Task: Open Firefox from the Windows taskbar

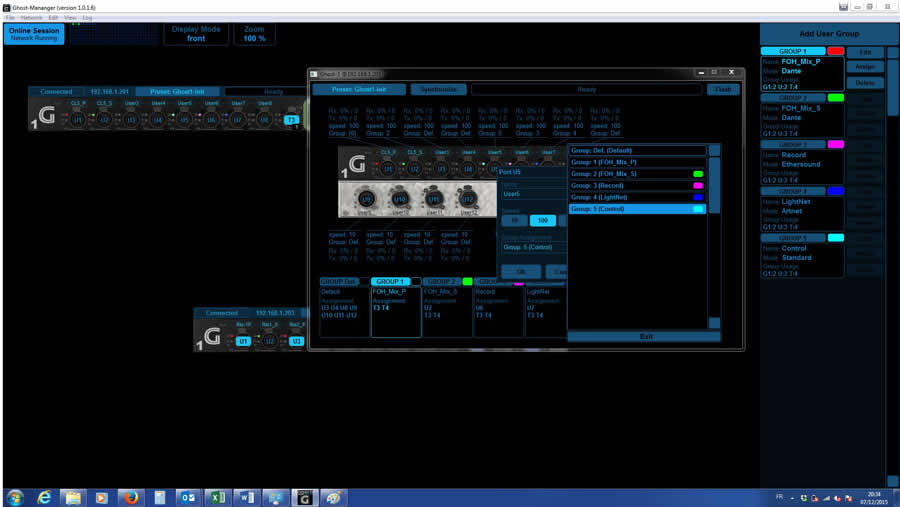Action: point(130,497)
